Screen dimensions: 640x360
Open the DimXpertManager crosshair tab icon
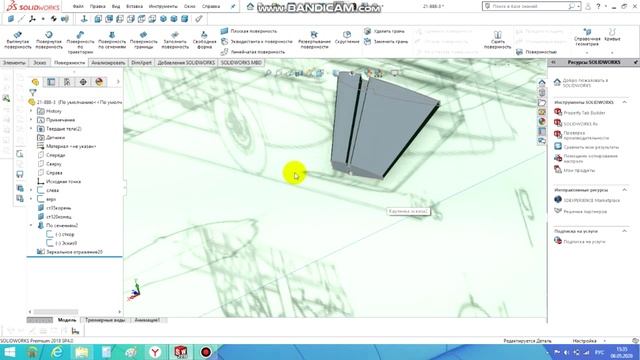pos(83,82)
